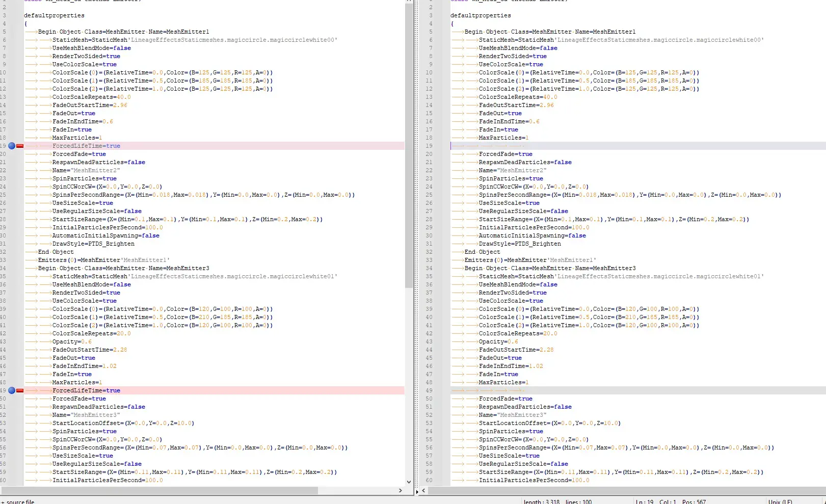Click left pane vertical scrollbar down arrow
The height and width of the screenshot is (504, 826).
[x=409, y=482]
